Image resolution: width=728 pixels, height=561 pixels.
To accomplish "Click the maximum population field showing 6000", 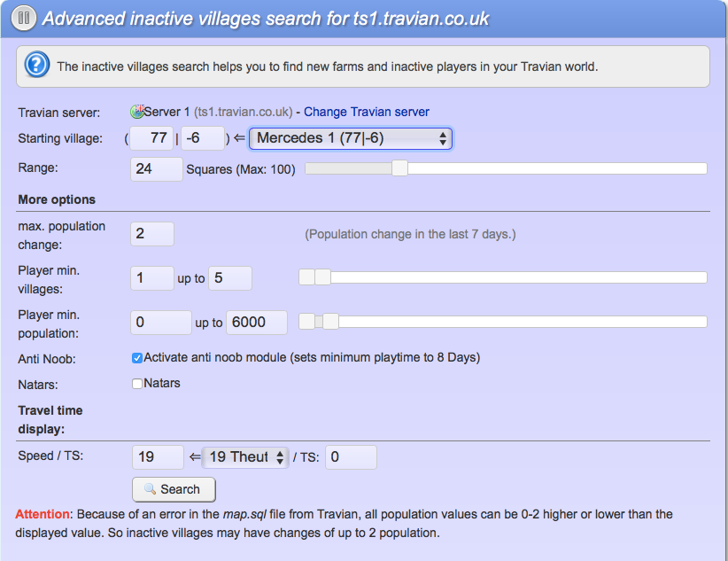I will 257,322.
